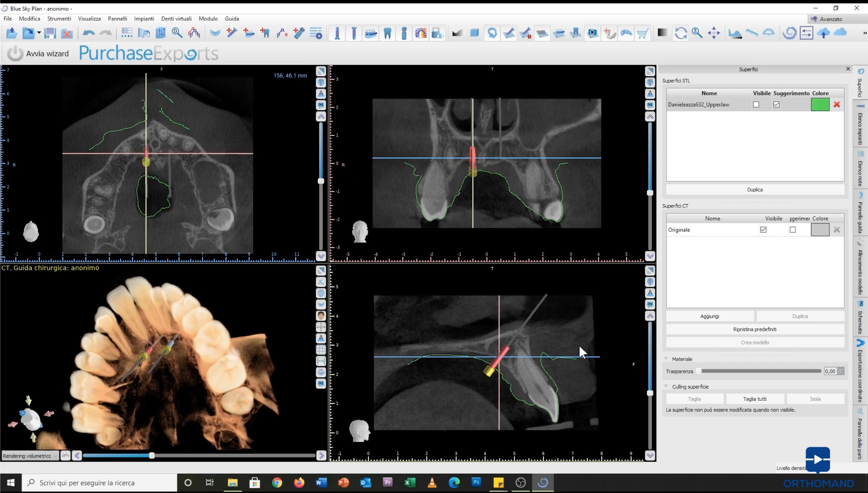Click the cloud upload icon
Viewport: 868px width, 493px height.
pyautogui.click(x=823, y=33)
